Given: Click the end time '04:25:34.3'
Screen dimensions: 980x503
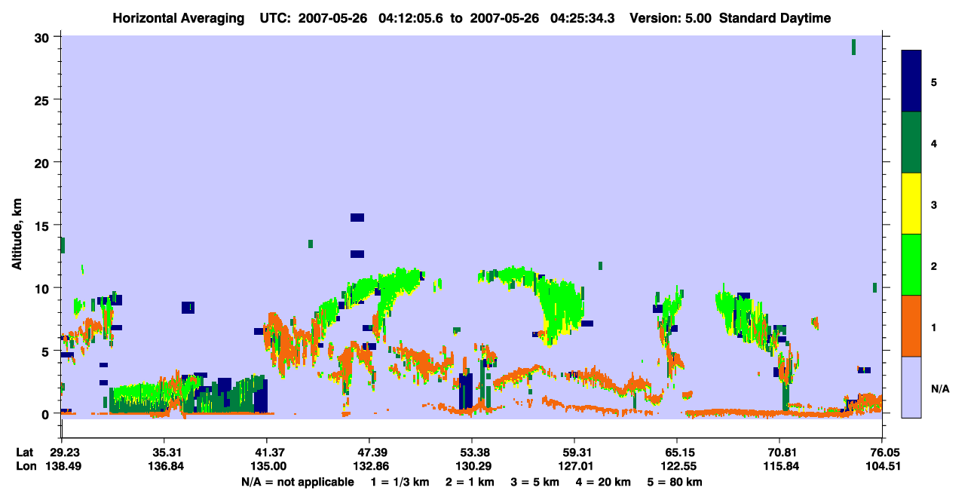Looking at the screenshot, I should click(581, 18).
